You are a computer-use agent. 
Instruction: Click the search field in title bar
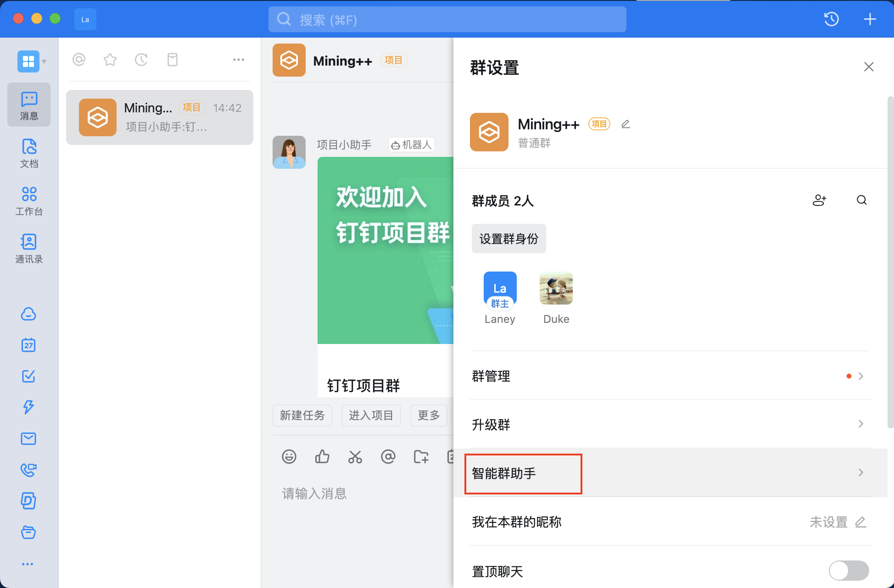click(447, 19)
